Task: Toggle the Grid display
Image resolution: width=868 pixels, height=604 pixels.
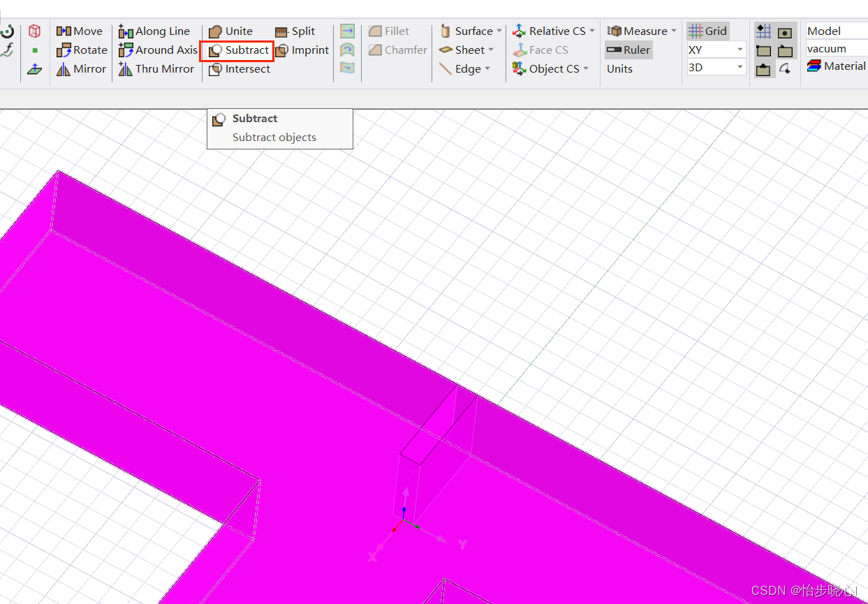Action: coord(708,31)
